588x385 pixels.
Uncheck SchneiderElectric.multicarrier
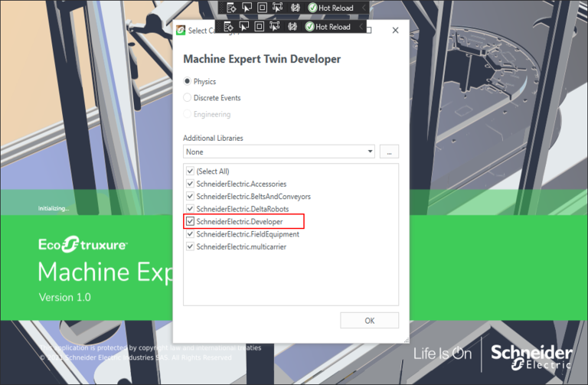coord(190,246)
